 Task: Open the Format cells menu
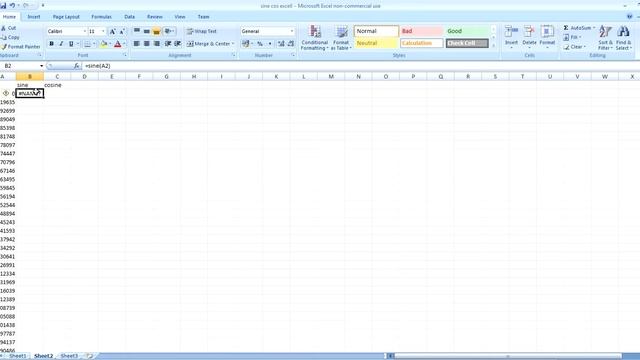click(547, 37)
